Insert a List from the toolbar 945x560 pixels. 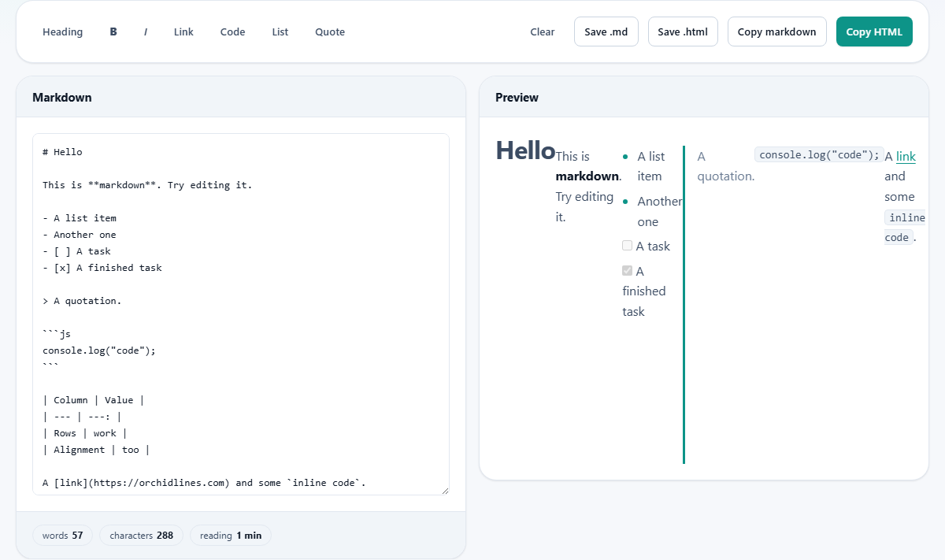pos(280,32)
